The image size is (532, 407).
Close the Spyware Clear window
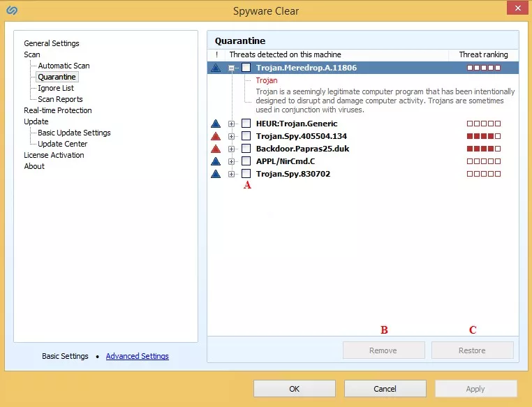[517, 8]
